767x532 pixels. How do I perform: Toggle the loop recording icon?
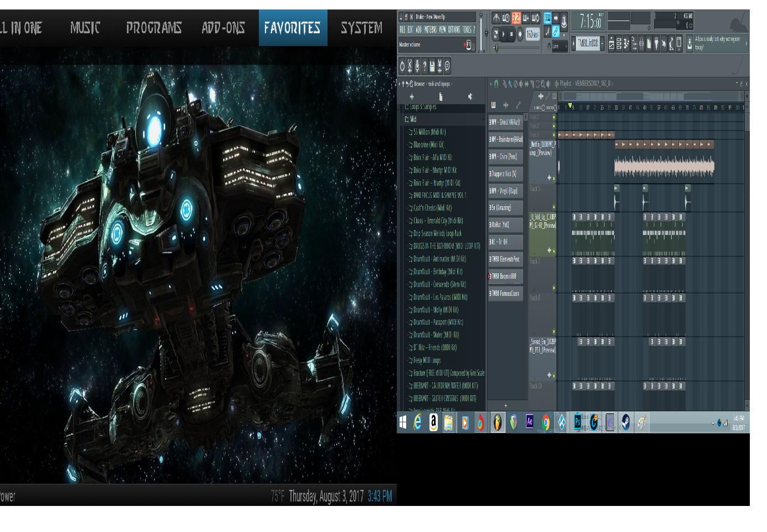click(535, 18)
